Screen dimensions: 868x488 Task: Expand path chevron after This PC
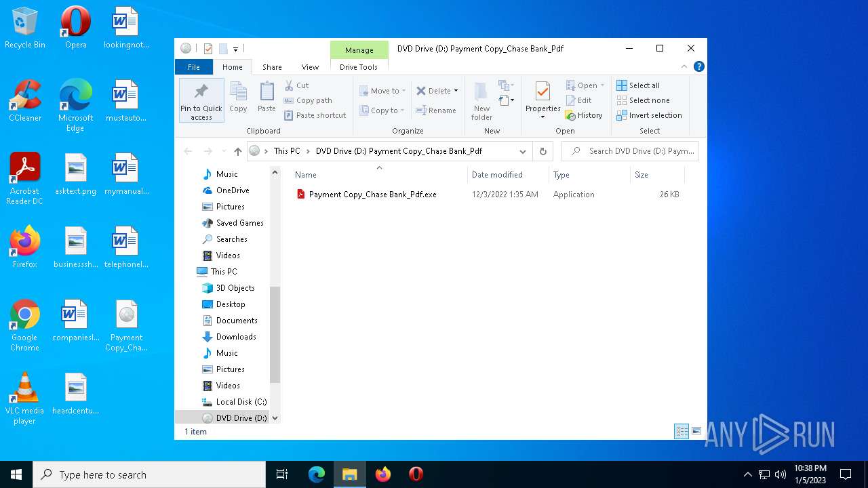point(308,151)
